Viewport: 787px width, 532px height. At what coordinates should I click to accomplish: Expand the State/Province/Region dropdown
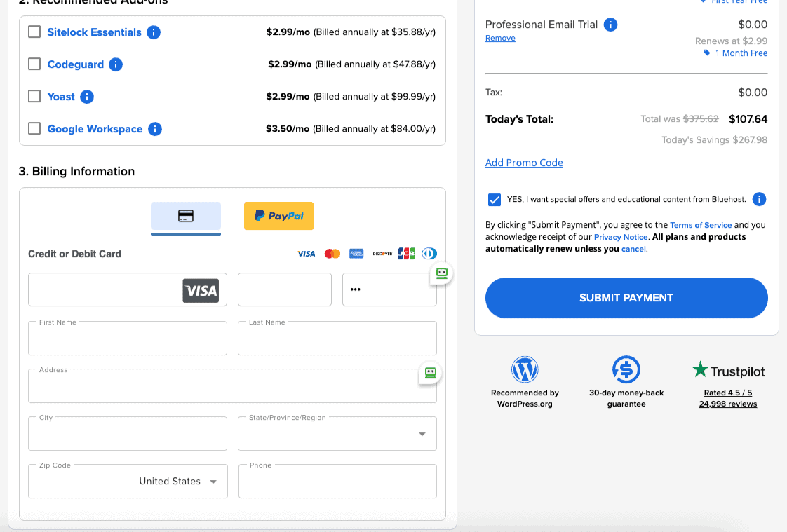pos(337,434)
